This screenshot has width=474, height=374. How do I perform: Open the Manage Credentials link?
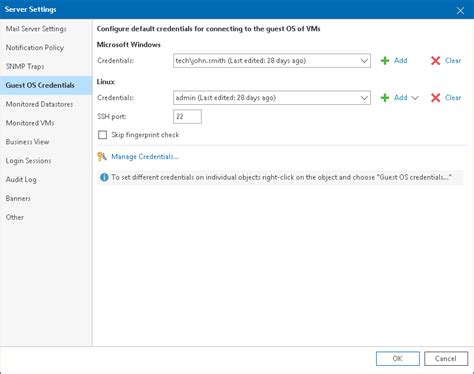pos(145,156)
